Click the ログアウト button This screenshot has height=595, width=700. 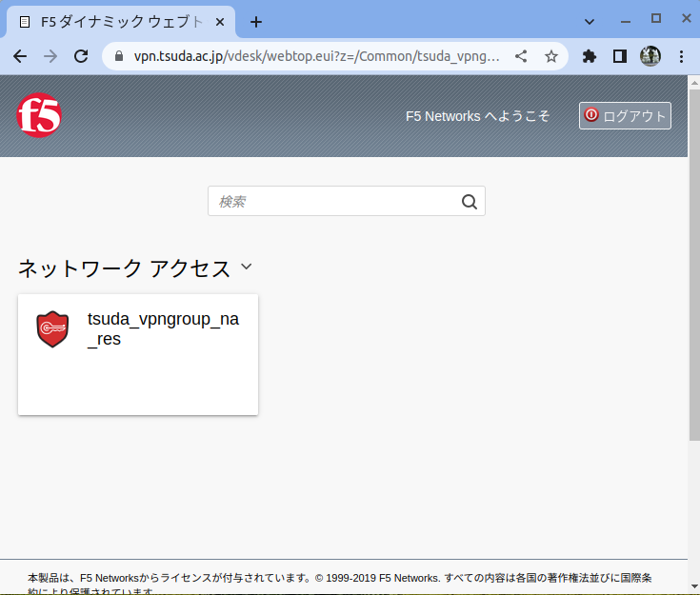point(625,116)
